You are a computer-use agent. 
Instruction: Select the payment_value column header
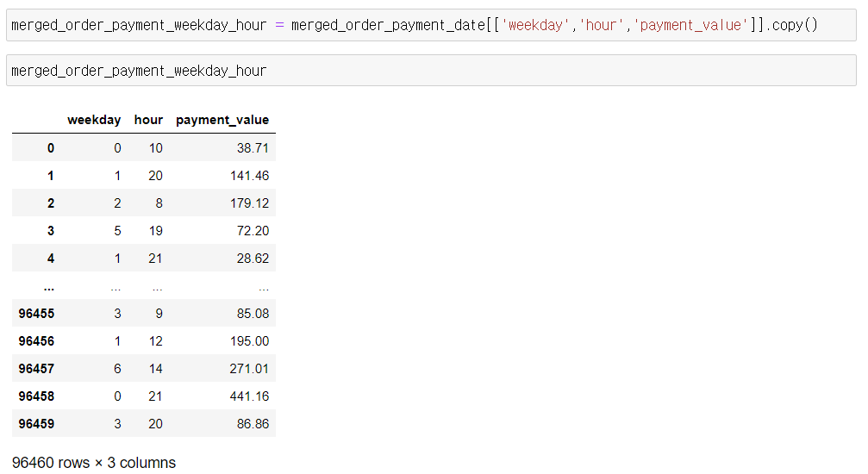222,120
